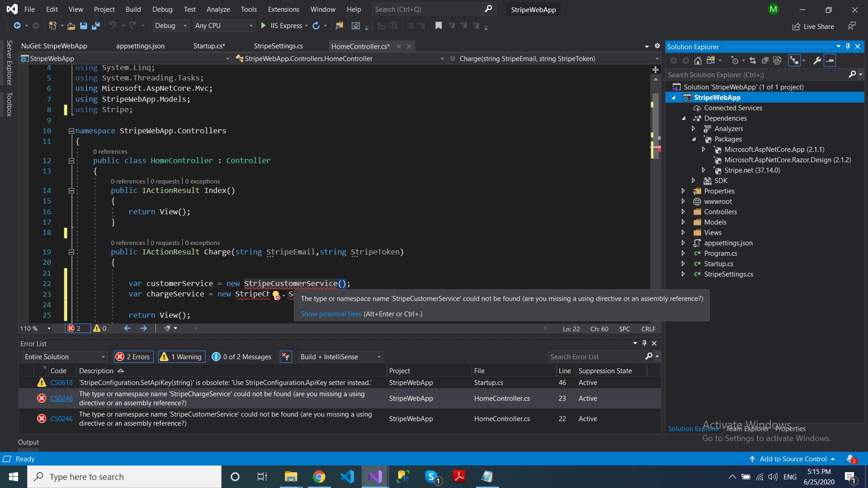Toggle the Preview Selected Items button in Solution Explorer
Image resolution: width=868 pixels, height=488 pixels.
pyautogui.click(x=830, y=61)
